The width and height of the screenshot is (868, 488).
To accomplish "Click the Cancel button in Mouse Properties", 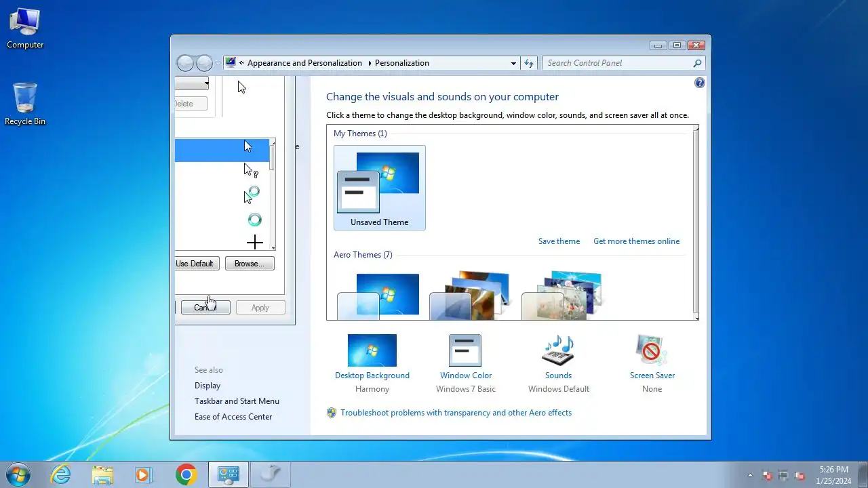I will click(205, 308).
